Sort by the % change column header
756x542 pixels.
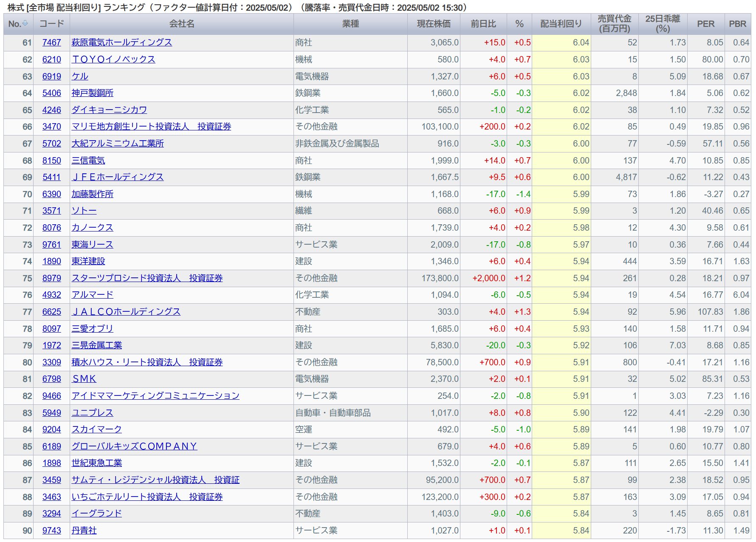519,24
